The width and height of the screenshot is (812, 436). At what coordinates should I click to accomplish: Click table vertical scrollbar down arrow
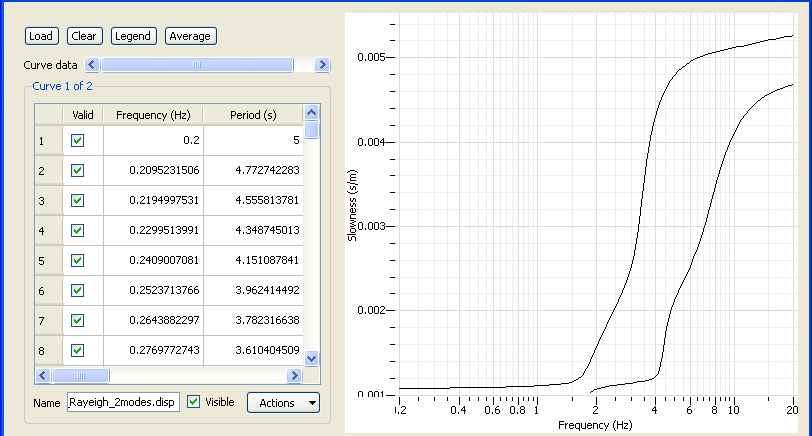tap(311, 358)
